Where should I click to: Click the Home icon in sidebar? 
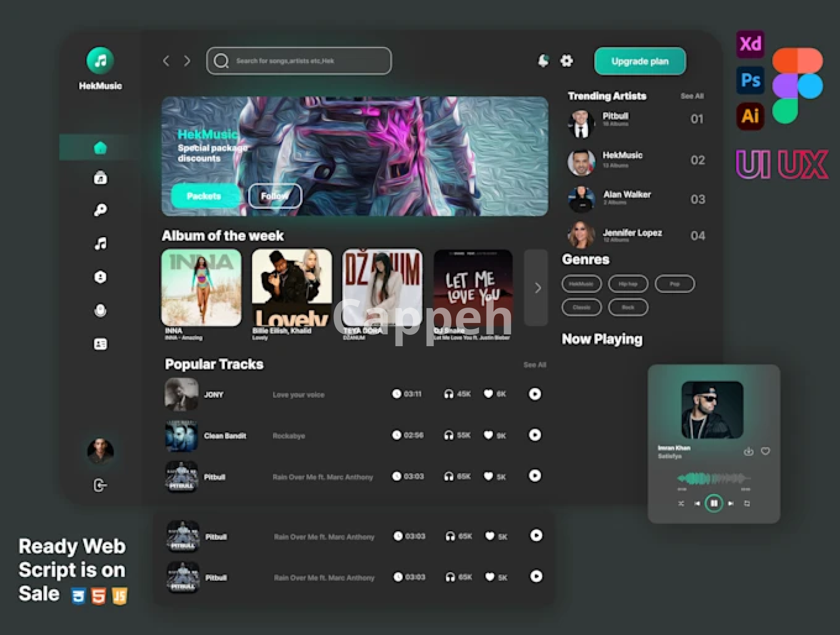[100, 148]
